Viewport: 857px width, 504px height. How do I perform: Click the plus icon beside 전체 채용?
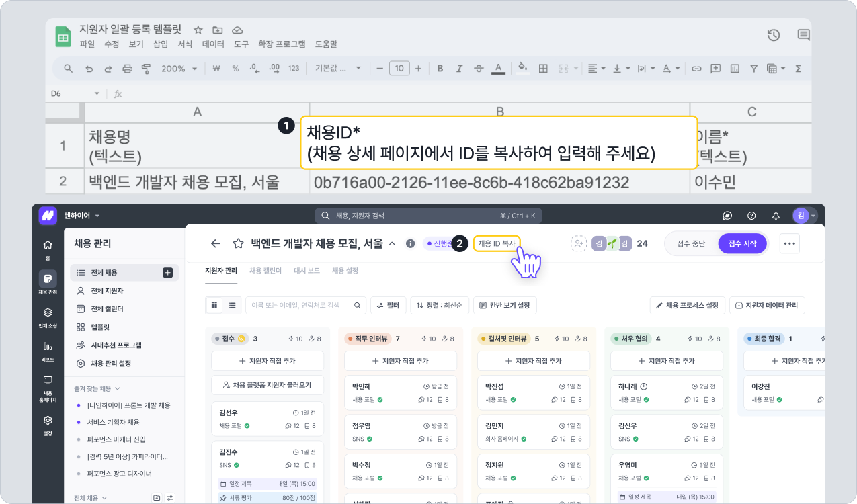click(167, 273)
